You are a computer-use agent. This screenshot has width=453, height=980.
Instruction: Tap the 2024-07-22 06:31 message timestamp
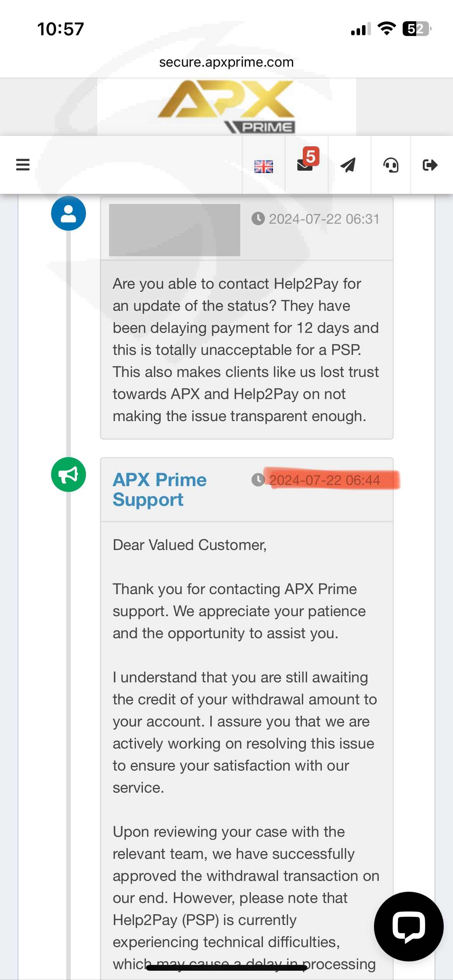pos(324,219)
